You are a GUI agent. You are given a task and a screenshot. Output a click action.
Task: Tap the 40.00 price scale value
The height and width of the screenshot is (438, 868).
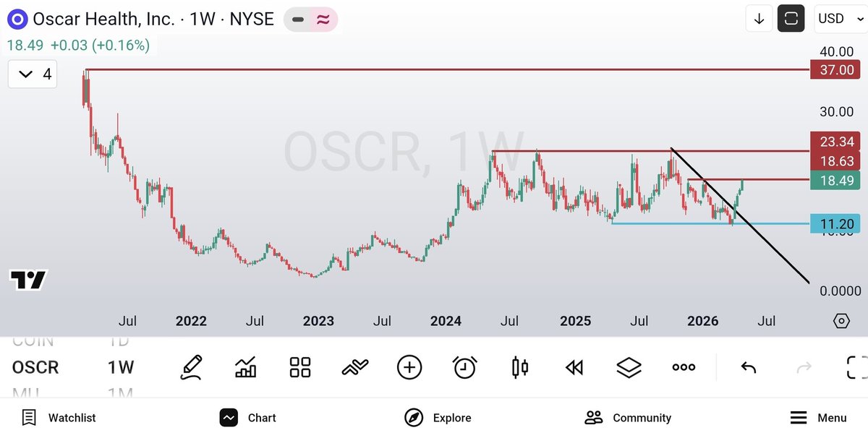tap(836, 51)
